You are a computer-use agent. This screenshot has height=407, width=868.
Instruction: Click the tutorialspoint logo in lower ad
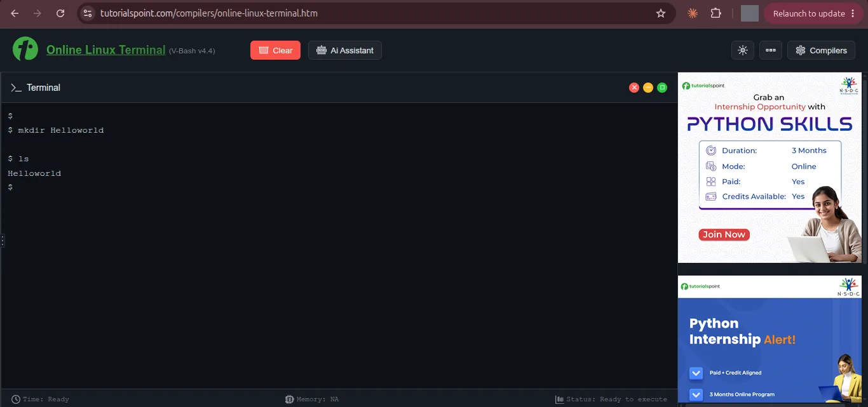[700, 286]
